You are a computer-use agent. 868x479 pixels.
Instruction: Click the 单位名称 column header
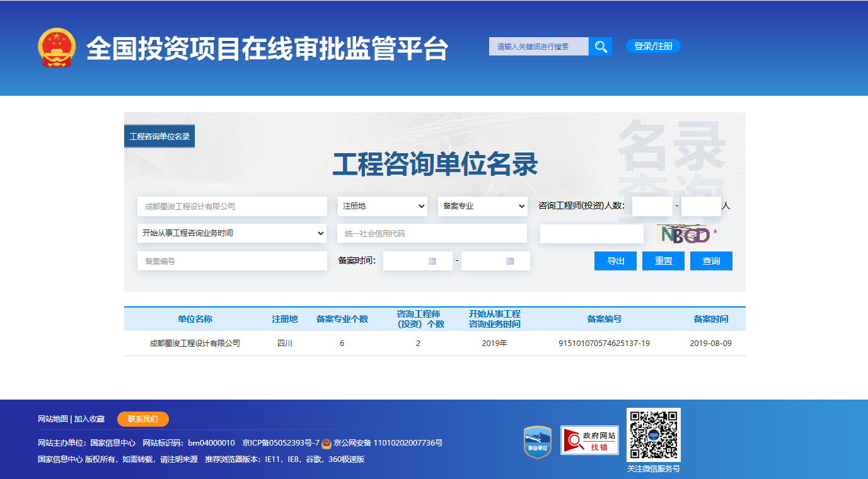[195, 319]
